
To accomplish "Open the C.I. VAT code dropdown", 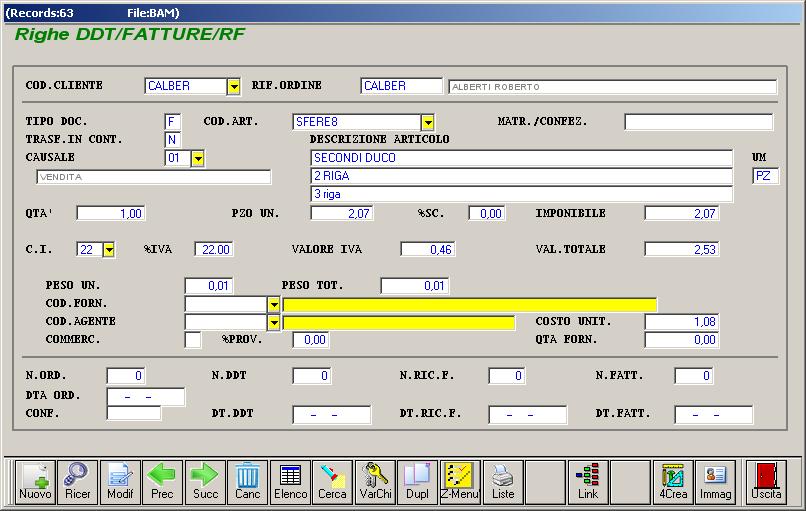I will click(108, 250).
